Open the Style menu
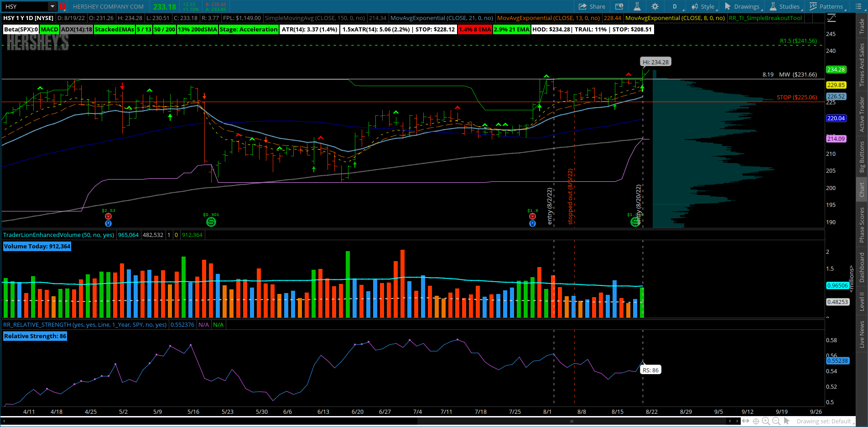The height and width of the screenshot is (427, 868). (703, 6)
